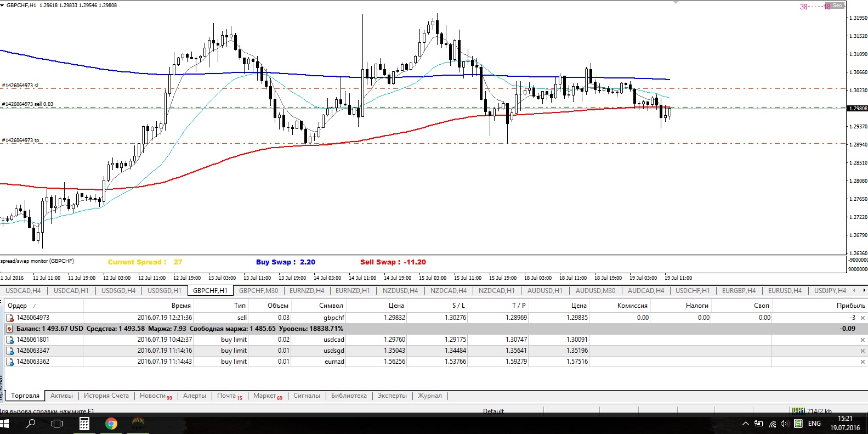Show hidden system tray icons
This screenshot has height=434, width=868.
coord(745,424)
